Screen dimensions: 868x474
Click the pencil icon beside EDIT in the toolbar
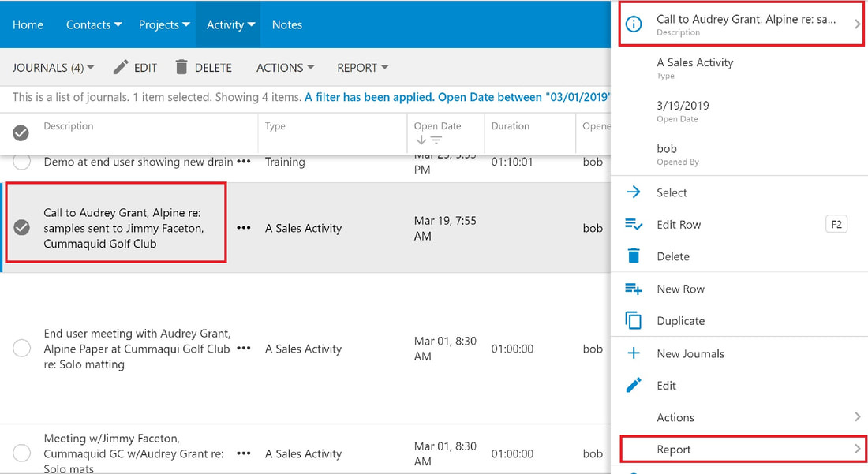pyautogui.click(x=121, y=67)
